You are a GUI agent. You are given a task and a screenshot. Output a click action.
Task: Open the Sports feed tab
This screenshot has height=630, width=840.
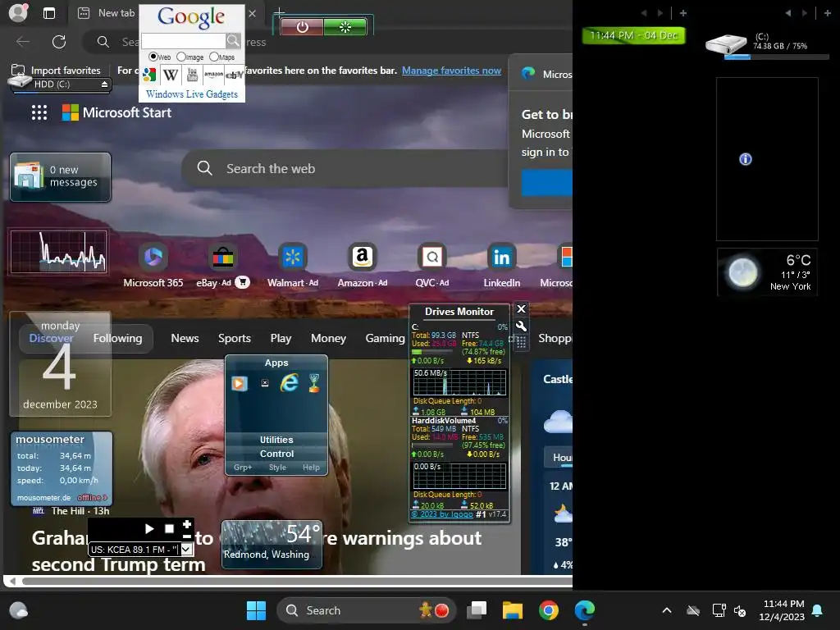tap(234, 338)
